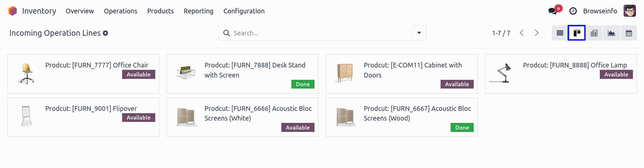Switch to calendar view
The width and height of the screenshot is (644, 168).
pos(629,33)
